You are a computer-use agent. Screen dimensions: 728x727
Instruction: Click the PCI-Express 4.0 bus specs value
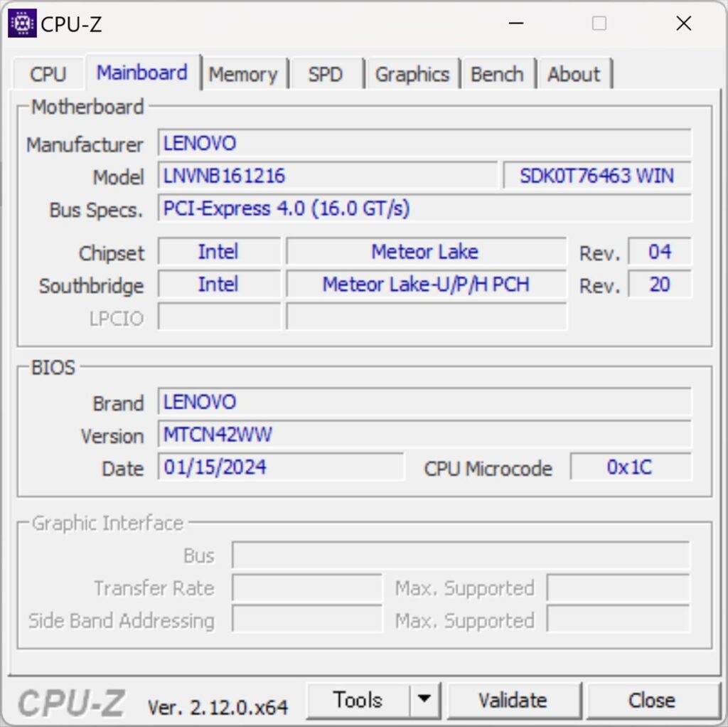click(x=424, y=208)
